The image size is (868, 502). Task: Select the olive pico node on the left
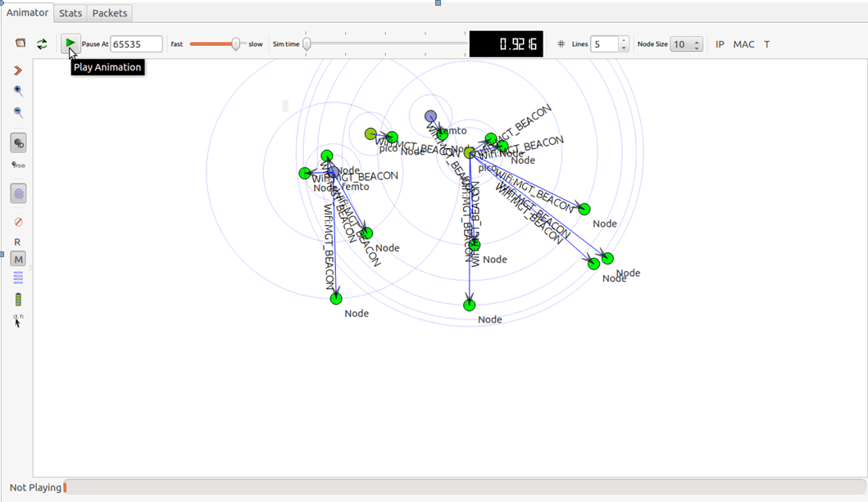371,133
